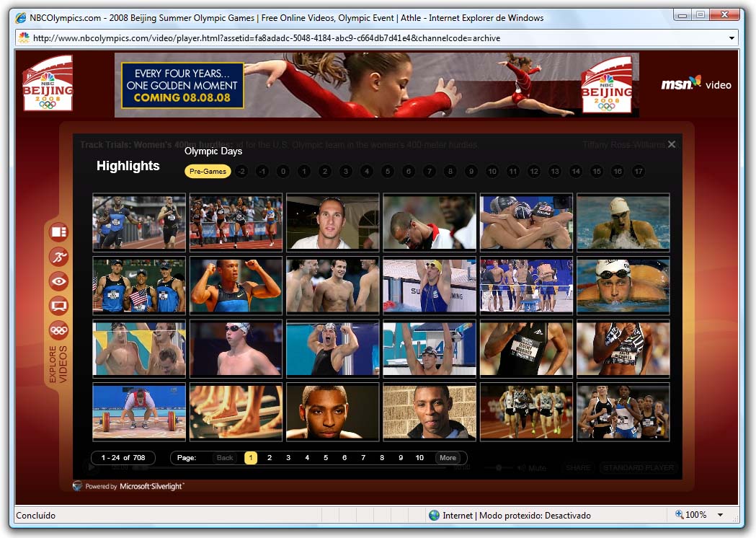This screenshot has width=756, height=538.
Task: Click the Internet zone globe icon in status bar
Action: click(434, 516)
